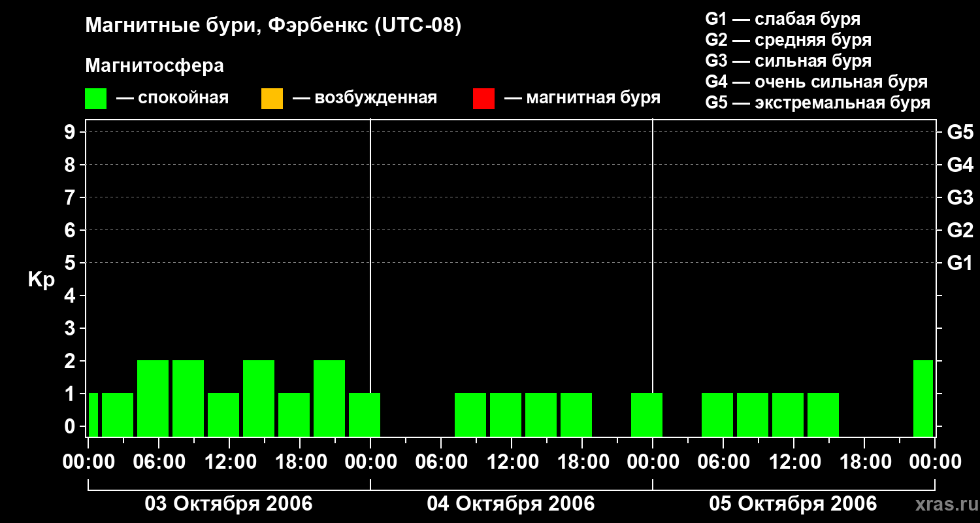This screenshot has height=523, width=980.
Task: Click the first narrow bar at 00:00 03 October
Action: (93, 414)
